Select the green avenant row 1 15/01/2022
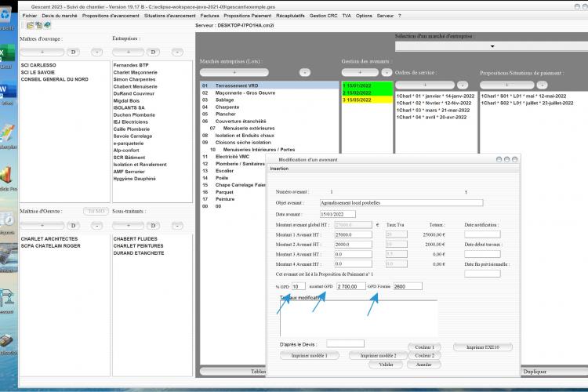 tap(368, 85)
